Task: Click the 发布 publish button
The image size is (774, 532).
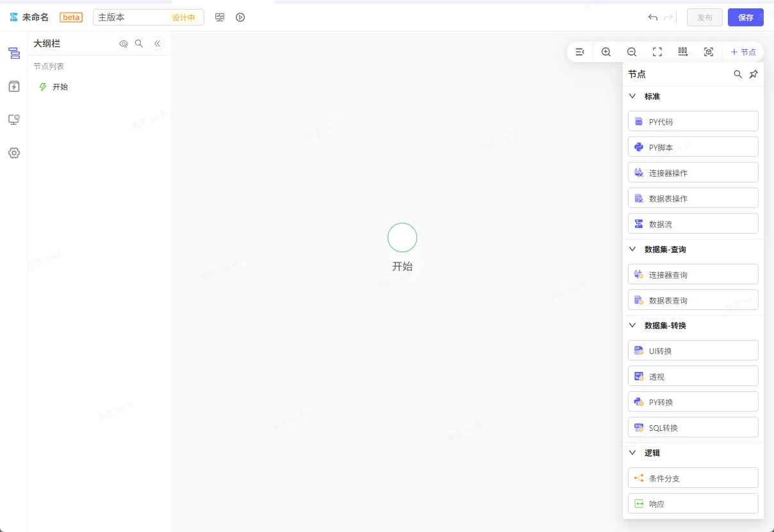Action: pos(705,17)
